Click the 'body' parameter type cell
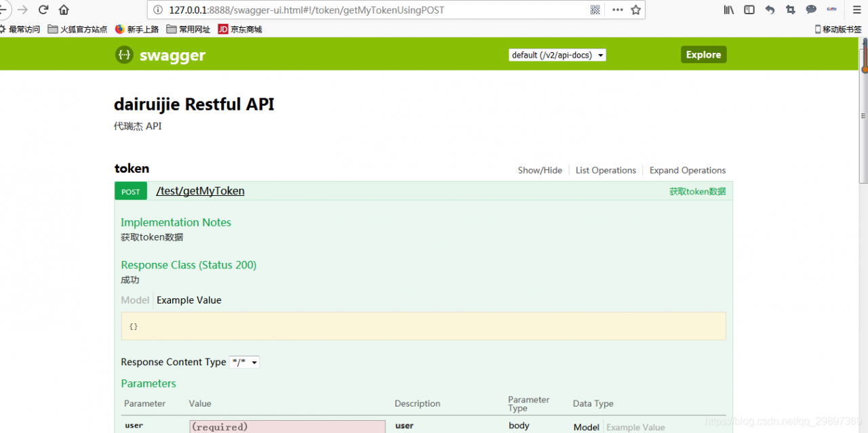The image size is (868, 433). pyautogui.click(x=519, y=426)
